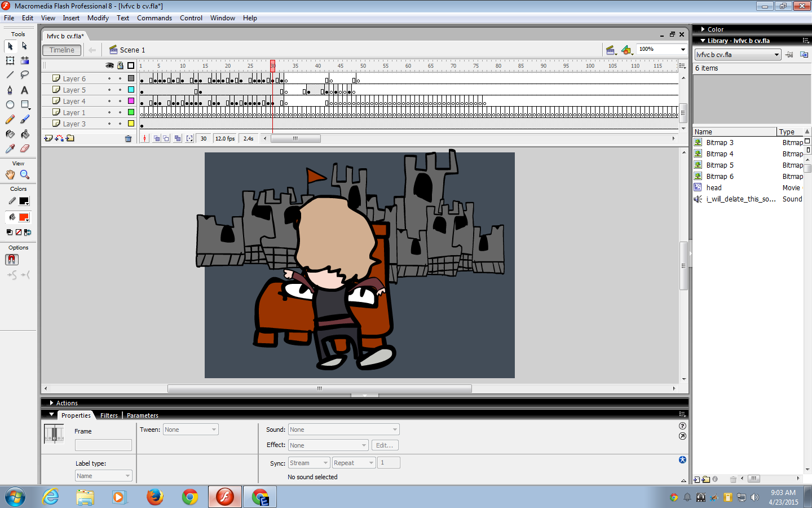Select the Subselection tool

(x=25, y=46)
